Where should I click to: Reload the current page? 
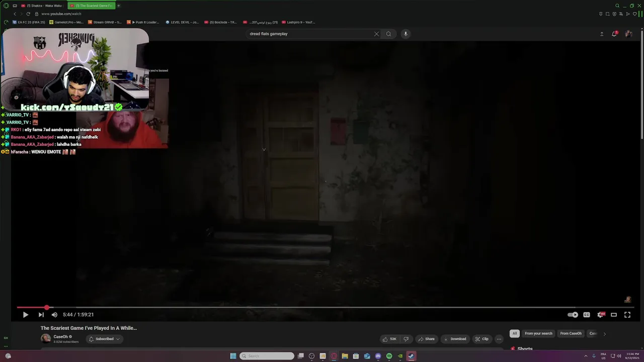coord(28,14)
